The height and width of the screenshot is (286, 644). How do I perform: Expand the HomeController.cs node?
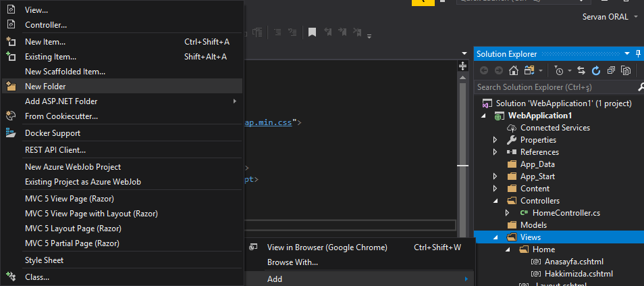pyautogui.click(x=508, y=213)
